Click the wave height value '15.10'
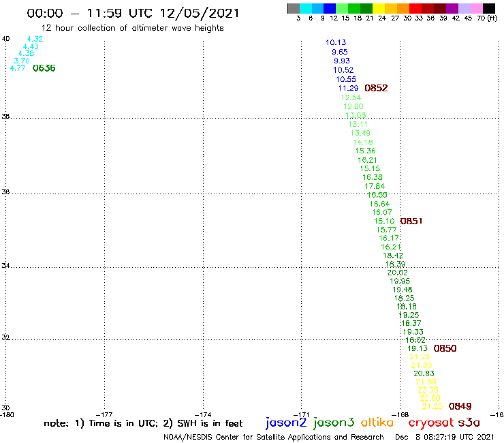Image resolution: width=504 pixels, height=443 pixels. pyautogui.click(x=384, y=221)
